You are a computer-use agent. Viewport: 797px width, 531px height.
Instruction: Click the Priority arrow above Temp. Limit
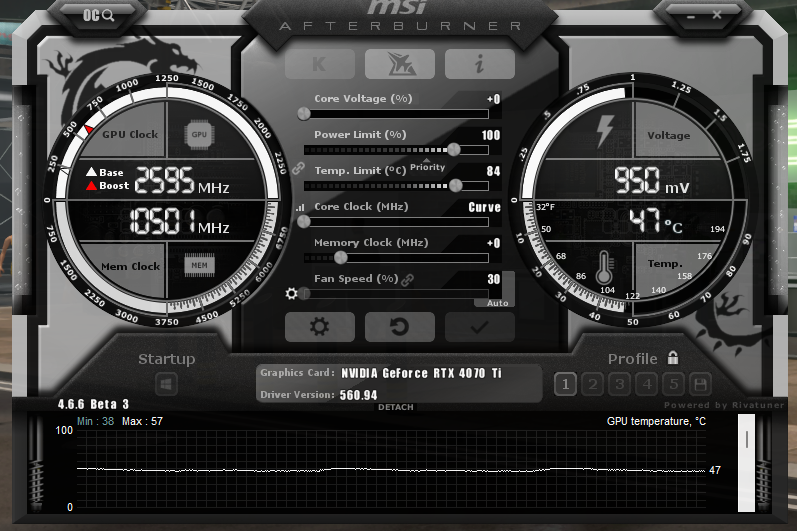427,160
